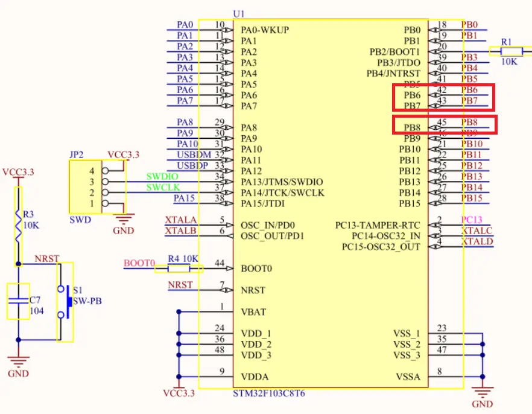The width and height of the screenshot is (532, 414).
Task: Click the VDD_3 pin name
Action: (256, 355)
